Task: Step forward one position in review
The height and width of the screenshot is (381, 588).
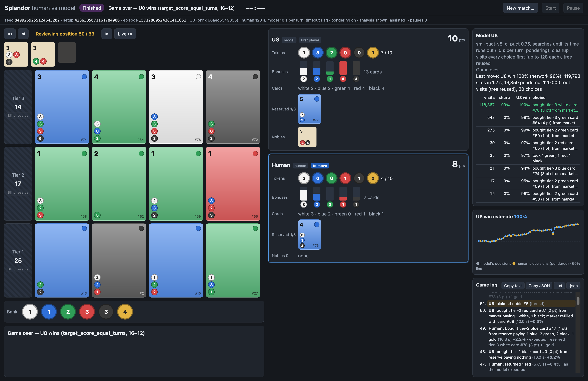Action: click(107, 34)
